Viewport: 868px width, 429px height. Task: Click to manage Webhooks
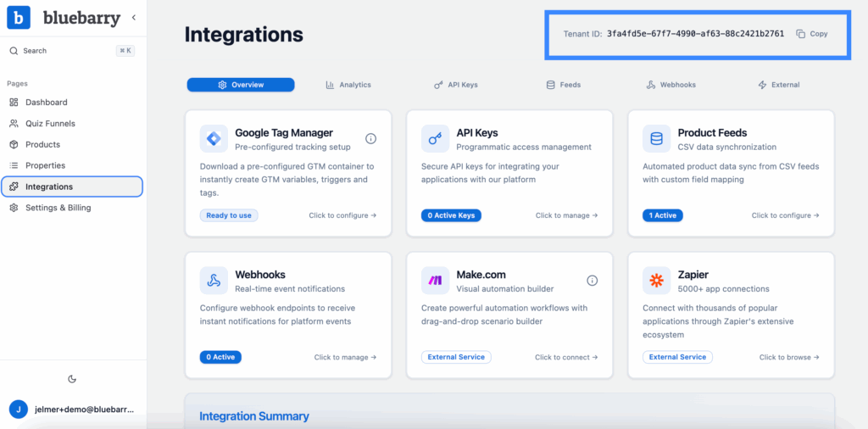(x=346, y=357)
